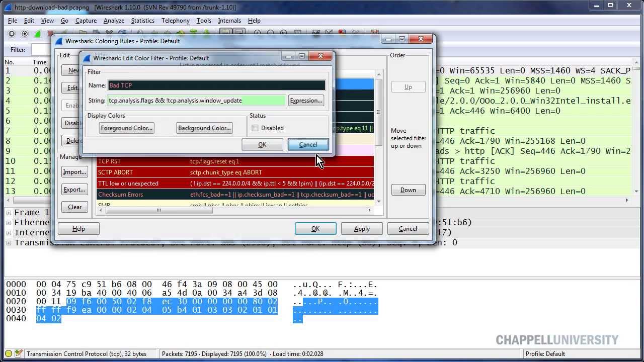The width and height of the screenshot is (644, 362).
Task: Click the Edit button in the Coloring Rules dialog
Action: click(71, 88)
